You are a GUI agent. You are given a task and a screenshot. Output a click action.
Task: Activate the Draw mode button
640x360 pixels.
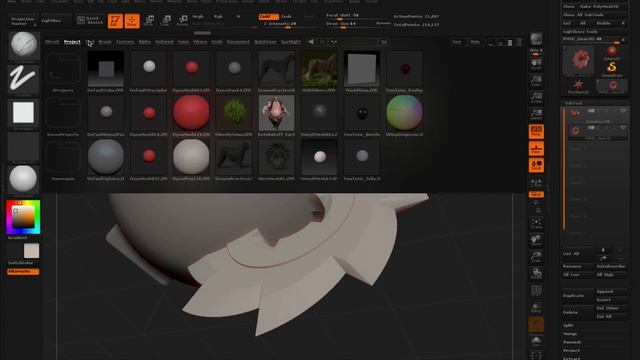[x=132, y=21]
